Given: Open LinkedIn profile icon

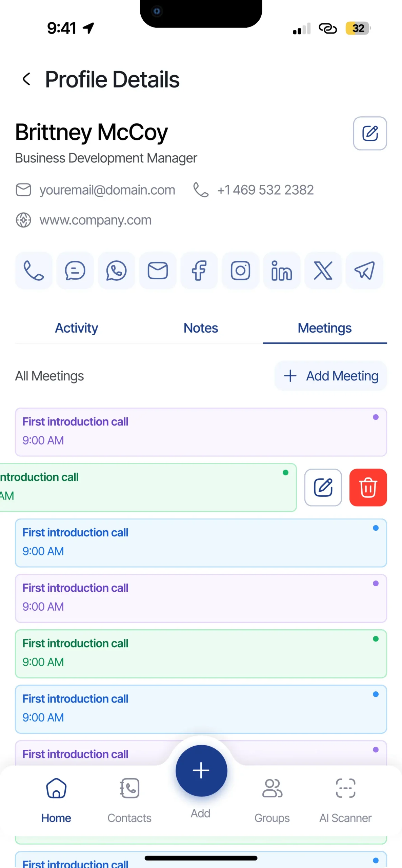Looking at the screenshot, I should 282,271.
